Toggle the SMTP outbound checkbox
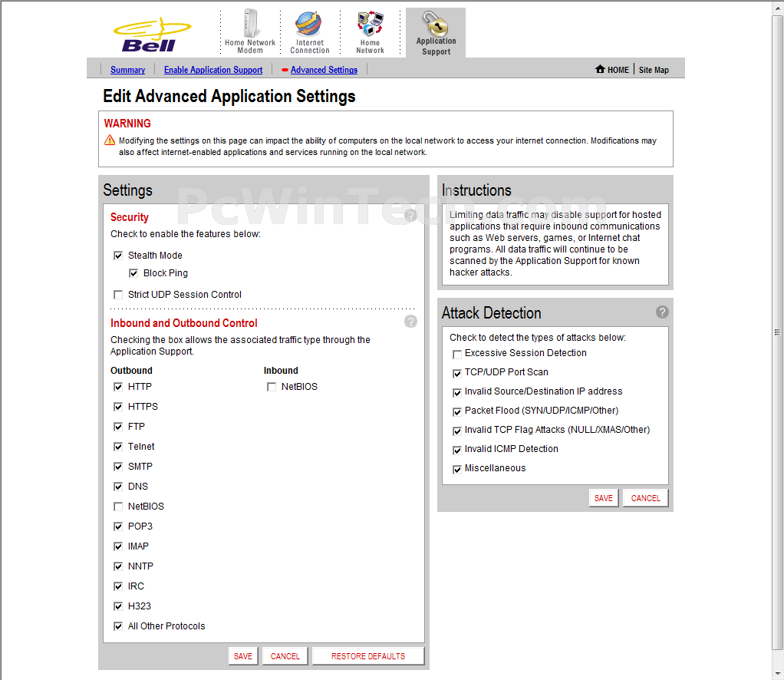784x680 pixels. 118,467
